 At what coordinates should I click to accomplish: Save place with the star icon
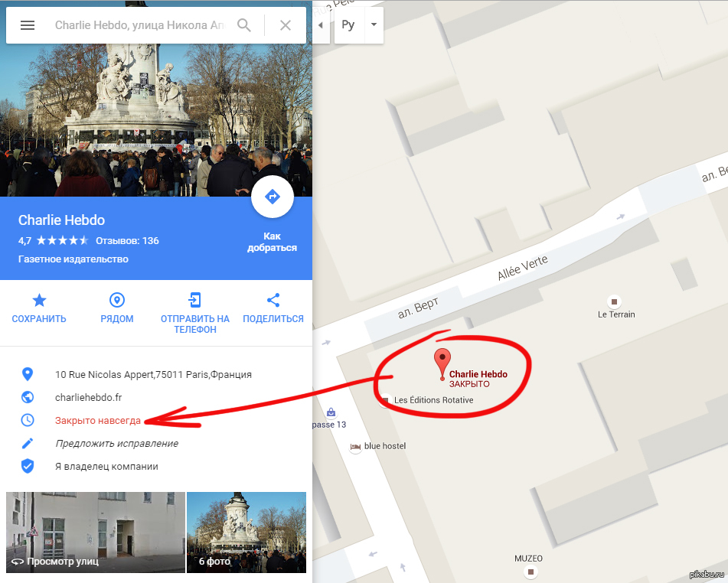click(39, 301)
